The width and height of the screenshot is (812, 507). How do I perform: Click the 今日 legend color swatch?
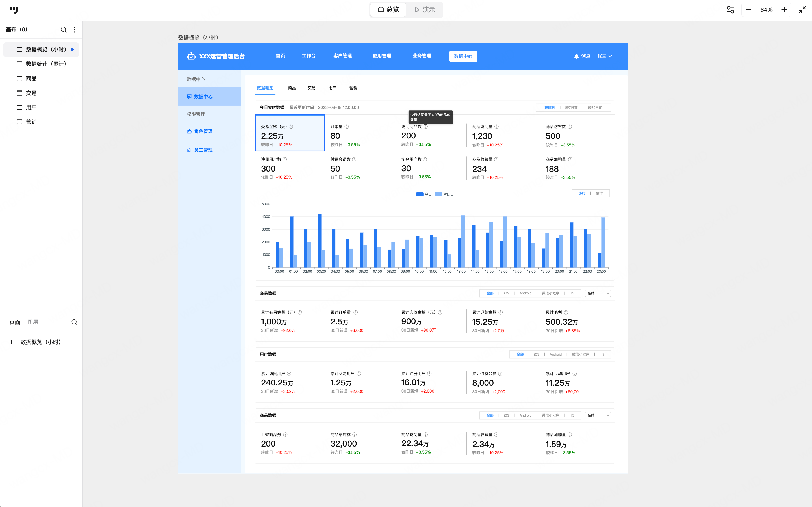click(x=419, y=194)
